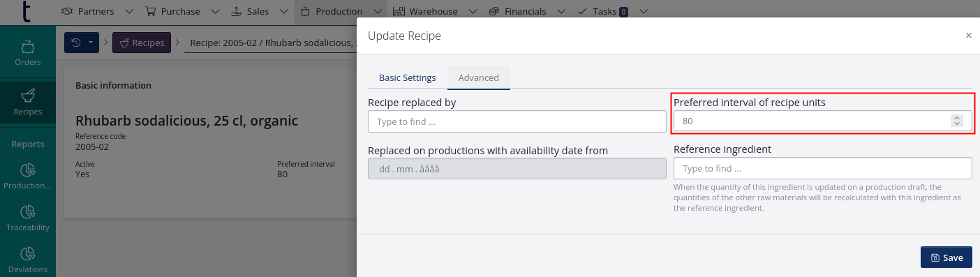Screen dimensions: 980x277
Task: Click the Financials coins icon
Action: [494, 11]
